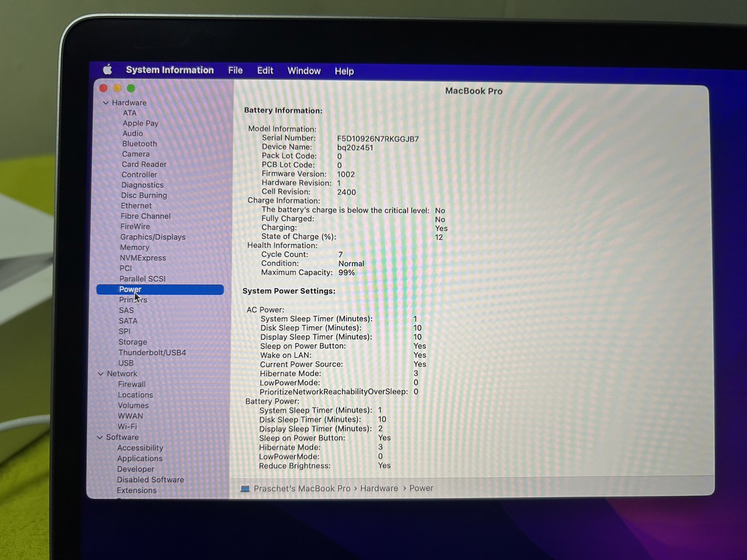The height and width of the screenshot is (560, 747).
Task: Collapse the Network section chevron
Action: click(x=101, y=374)
